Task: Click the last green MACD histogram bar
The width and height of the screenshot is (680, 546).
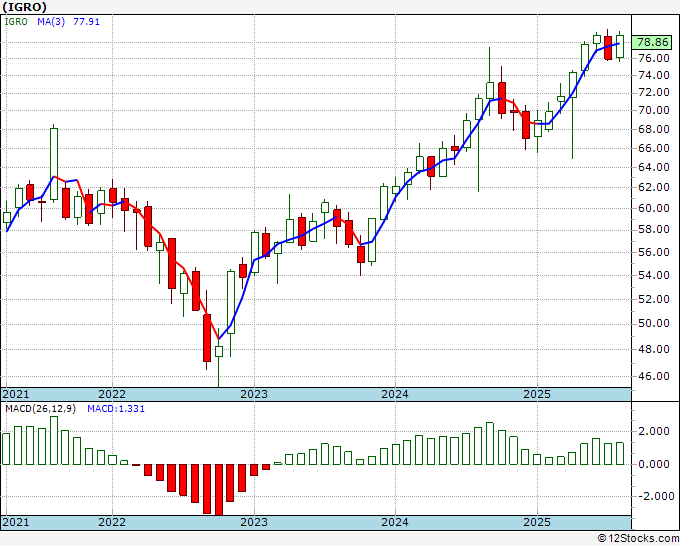Action: (x=620, y=454)
